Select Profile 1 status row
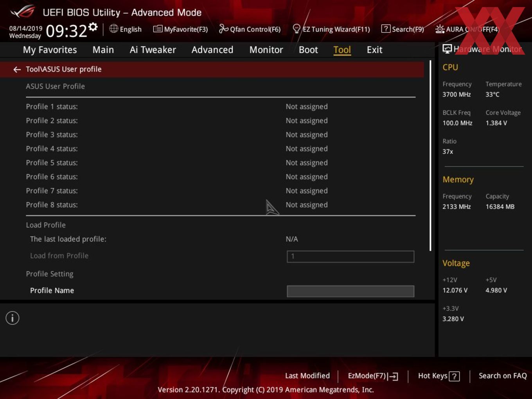Screen dimensions: 532x399 tap(221, 106)
